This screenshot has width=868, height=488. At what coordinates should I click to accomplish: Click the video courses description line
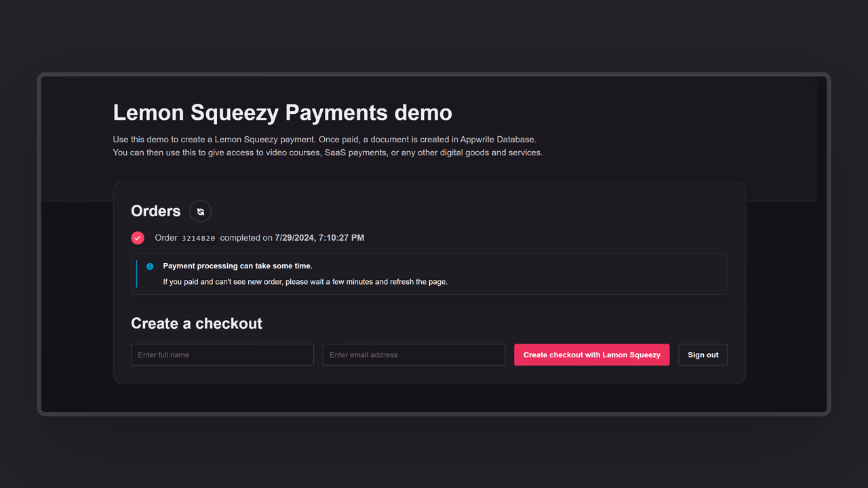point(328,152)
